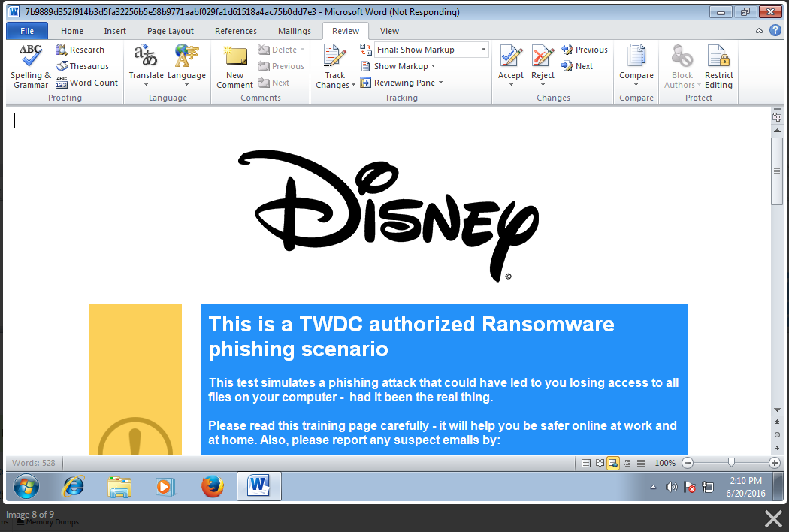Expand Reviewing Pane options arrow
789x532 pixels.
pyautogui.click(x=441, y=83)
